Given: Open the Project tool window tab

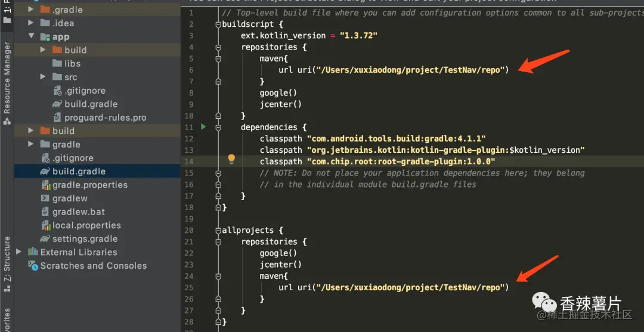Looking at the screenshot, I should coord(7,13).
